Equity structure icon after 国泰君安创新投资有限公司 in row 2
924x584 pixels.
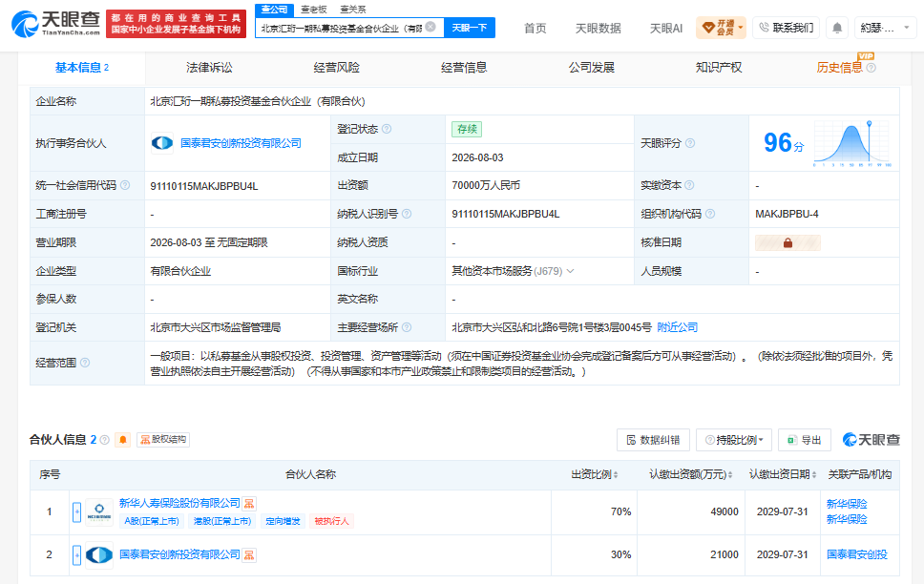pyautogui.click(x=249, y=554)
